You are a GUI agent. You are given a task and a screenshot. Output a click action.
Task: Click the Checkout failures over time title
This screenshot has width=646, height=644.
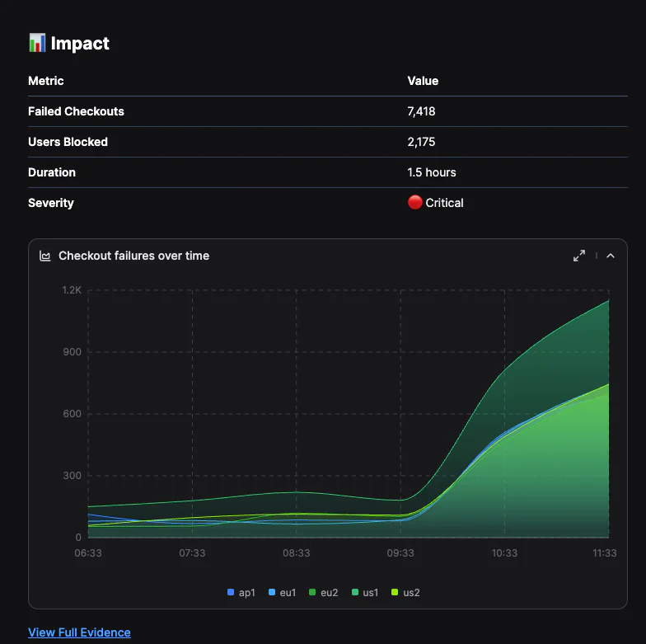(x=133, y=256)
